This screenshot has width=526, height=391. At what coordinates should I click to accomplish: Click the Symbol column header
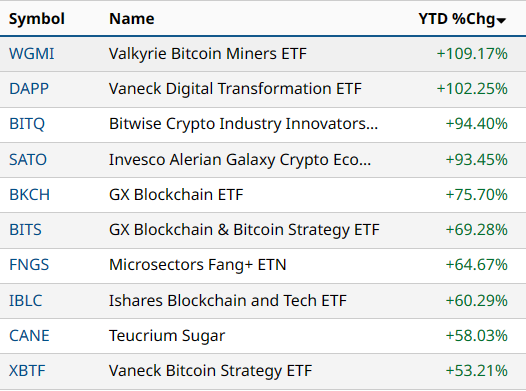37,18
